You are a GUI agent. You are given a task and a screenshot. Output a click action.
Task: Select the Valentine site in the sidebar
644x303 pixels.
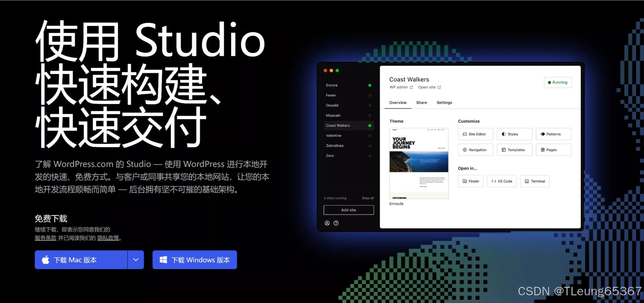(x=348, y=135)
